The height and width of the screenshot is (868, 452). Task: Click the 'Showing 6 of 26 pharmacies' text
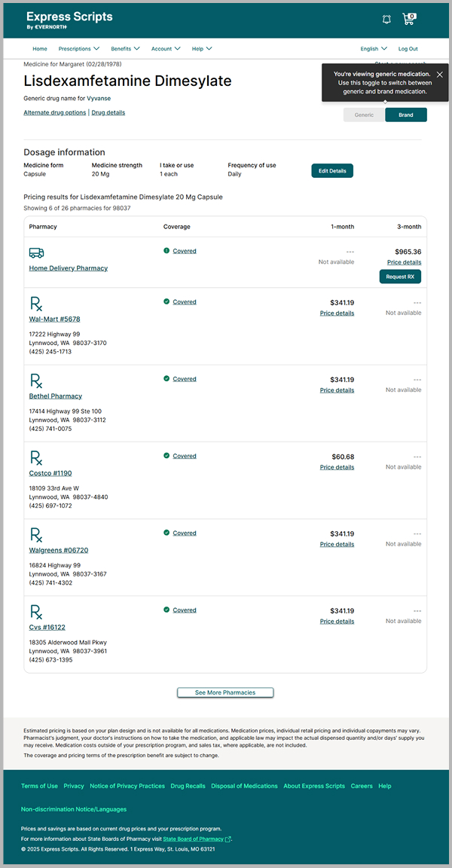click(x=78, y=208)
